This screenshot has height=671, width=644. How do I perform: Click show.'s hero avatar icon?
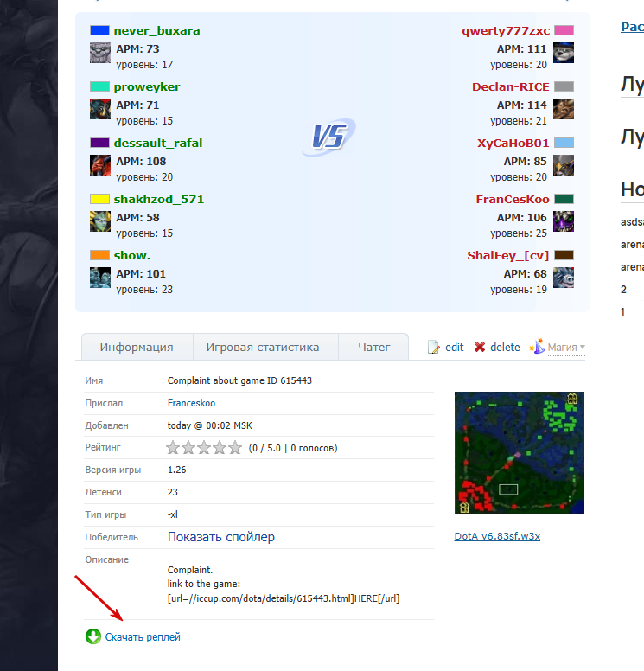(100, 278)
